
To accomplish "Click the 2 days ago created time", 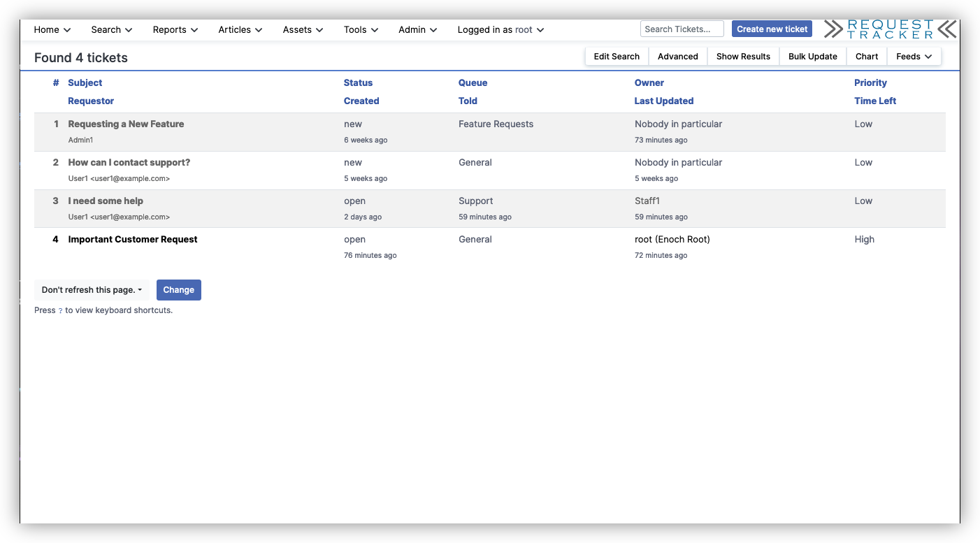I will point(363,217).
